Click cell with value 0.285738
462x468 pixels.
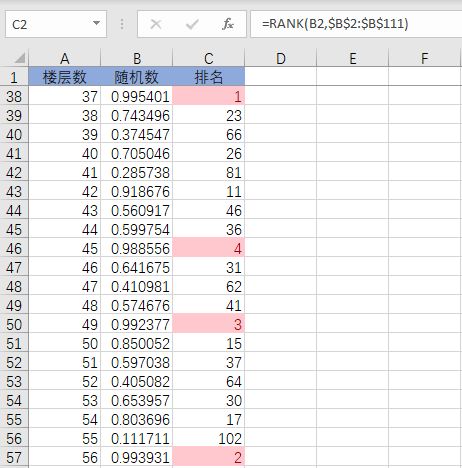pyautogui.click(x=137, y=172)
